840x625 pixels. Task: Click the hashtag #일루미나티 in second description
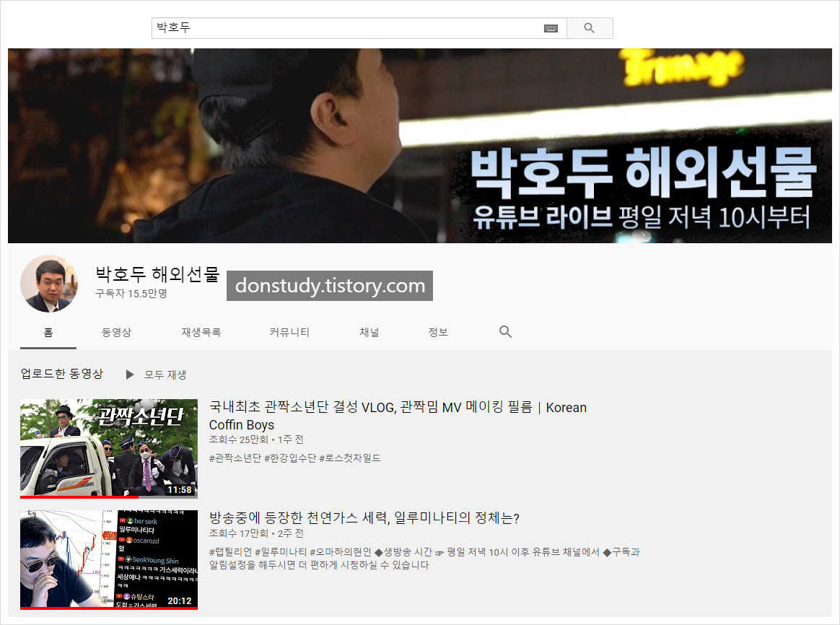[281, 552]
